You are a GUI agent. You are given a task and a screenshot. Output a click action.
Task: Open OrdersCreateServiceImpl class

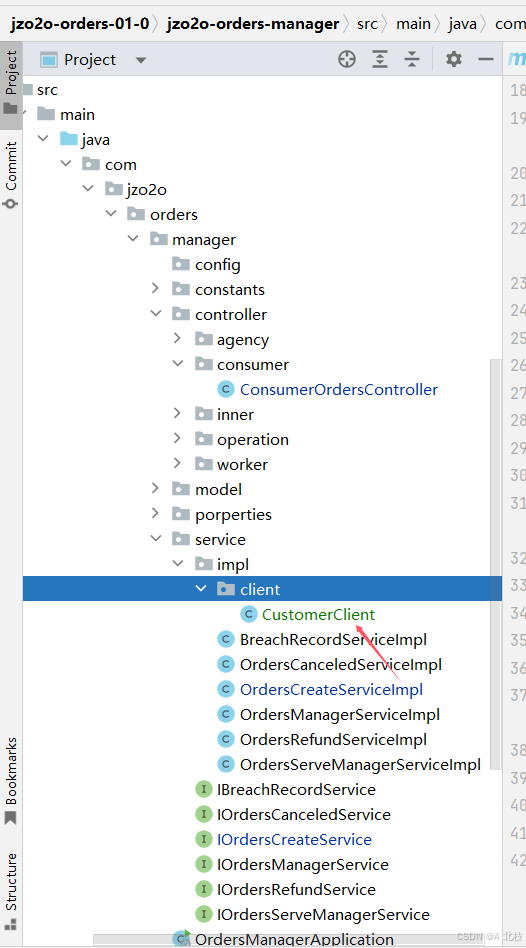pyautogui.click(x=331, y=689)
